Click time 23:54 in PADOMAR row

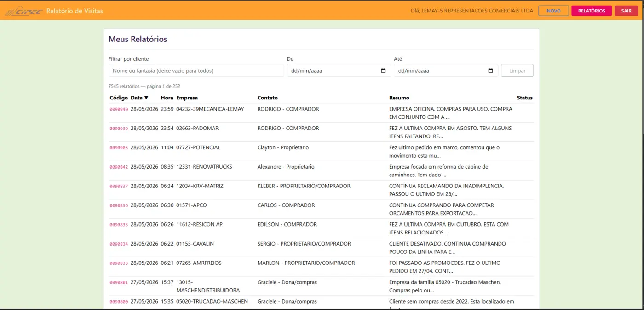(x=167, y=128)
